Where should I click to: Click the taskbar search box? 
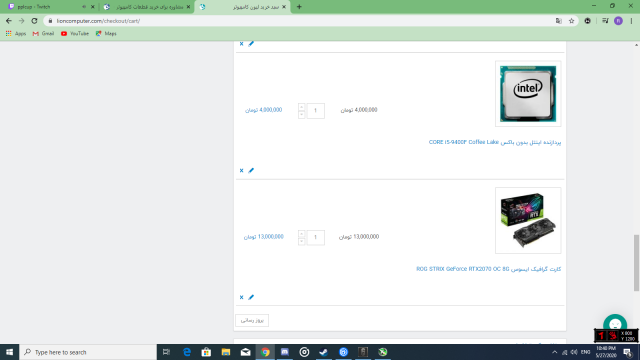[x=88, y=352]
